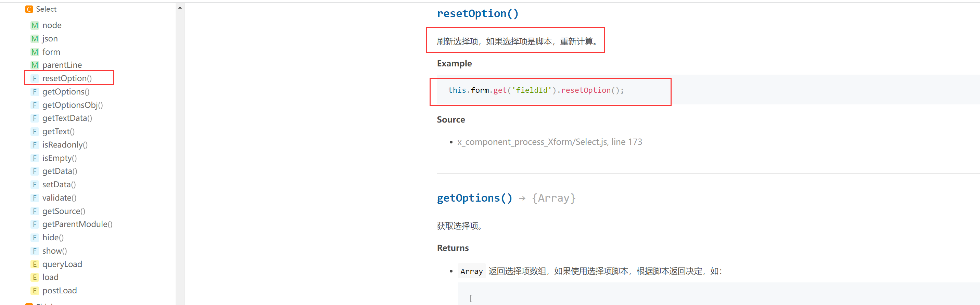
Task: Click the sidebar scrollbar up arrow
Action: (180, 8)
